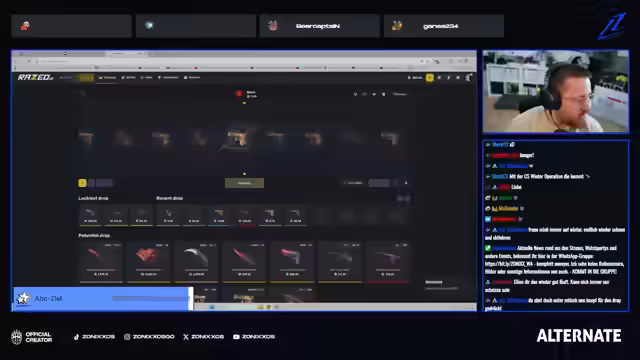The width and height of the screenshot is (640, 360).
Task: Click the RAZED logo in the site header
Action: click(35, 77)
